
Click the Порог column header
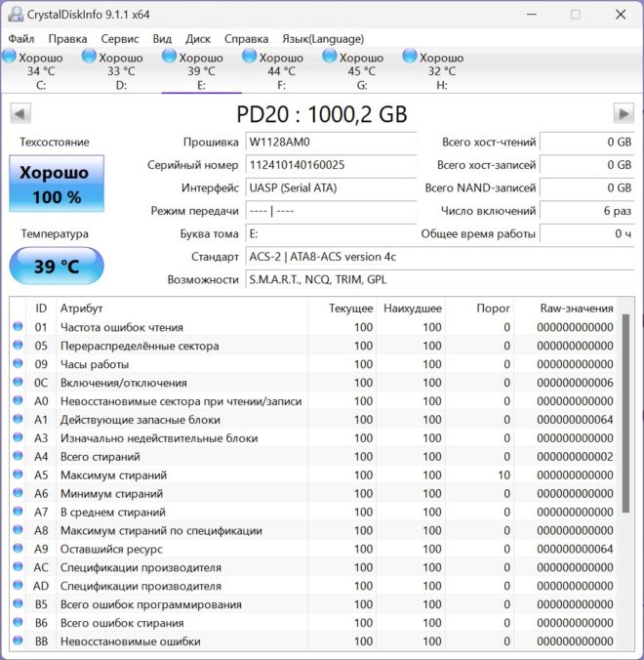coord(479,309)
